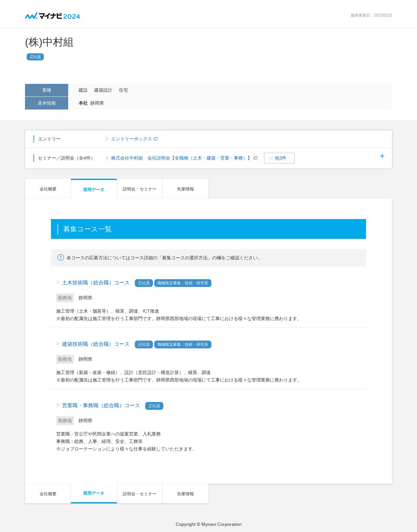Click the arrow before 建築技術職 course

point(58,344)
